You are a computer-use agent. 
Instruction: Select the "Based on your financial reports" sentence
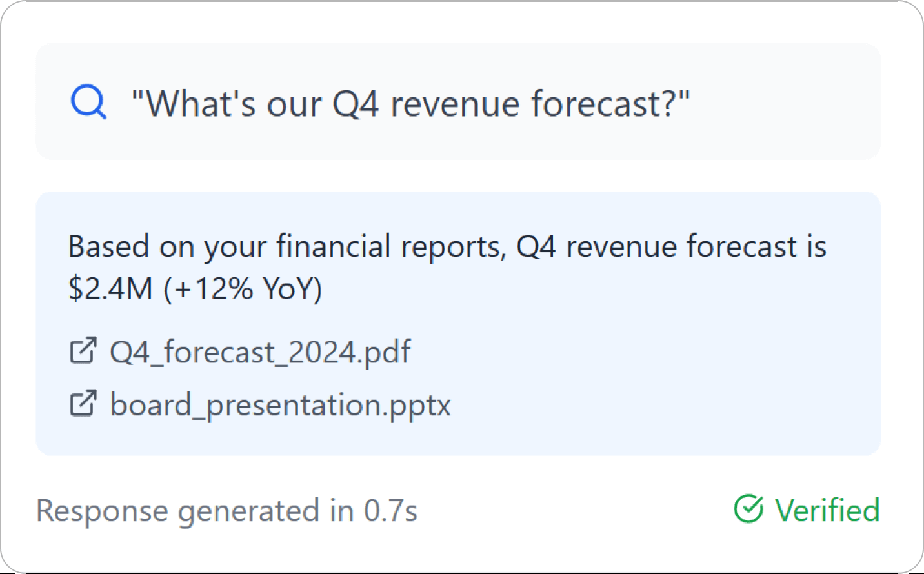pyautogui.click(x=284, y=246)
